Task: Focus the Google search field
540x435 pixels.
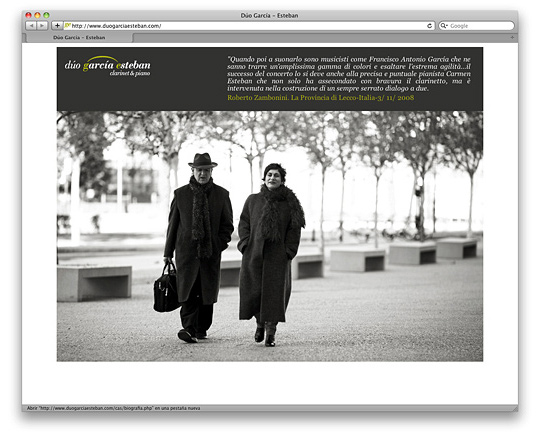Action: tap(476, 26)
